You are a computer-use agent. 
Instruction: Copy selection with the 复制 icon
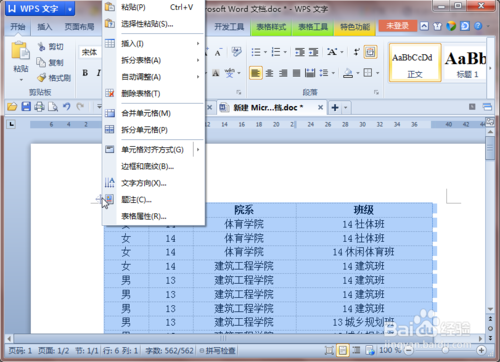[x=41, y=62]
